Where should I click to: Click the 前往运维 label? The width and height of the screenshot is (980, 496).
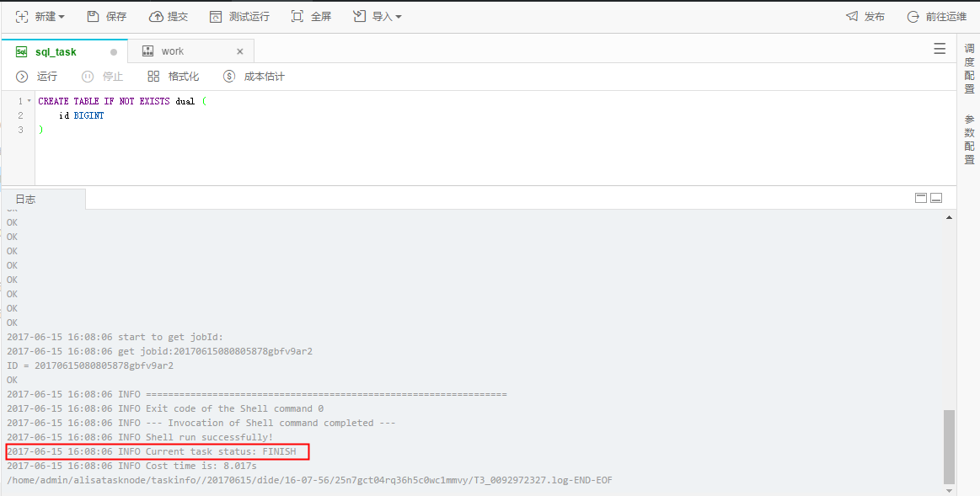pyautogui.click(x=946, y=17)
